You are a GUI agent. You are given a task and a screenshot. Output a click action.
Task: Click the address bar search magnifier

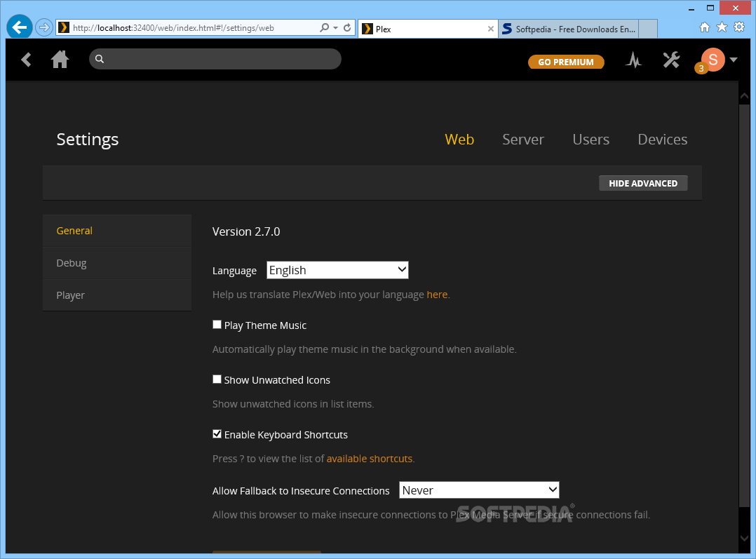(325, 27)
